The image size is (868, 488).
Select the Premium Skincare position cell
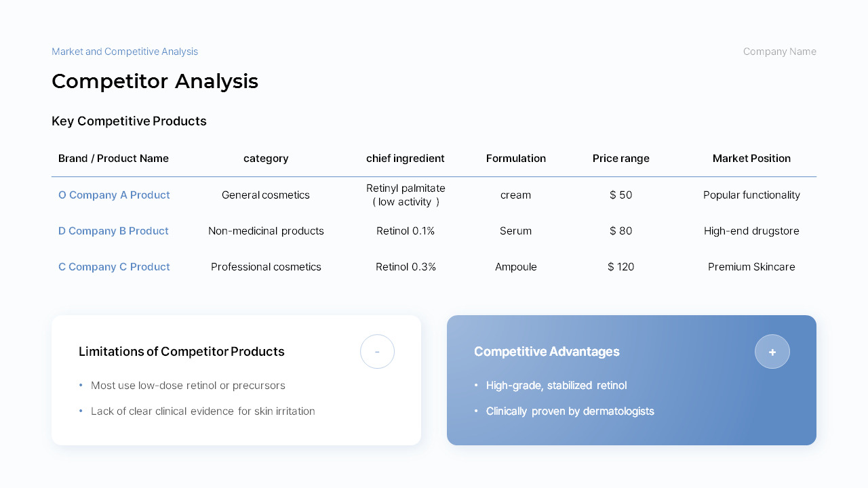(751, 267)
